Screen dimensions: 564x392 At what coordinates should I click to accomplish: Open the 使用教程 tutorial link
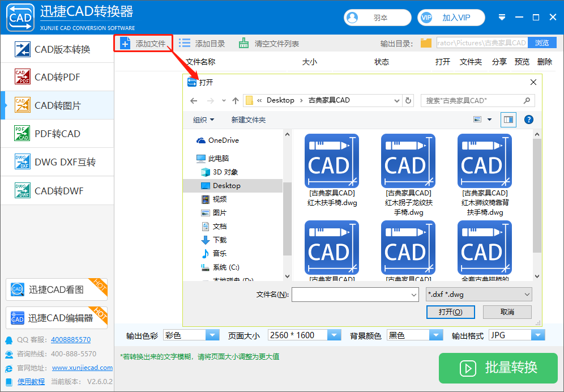[31, 381]
